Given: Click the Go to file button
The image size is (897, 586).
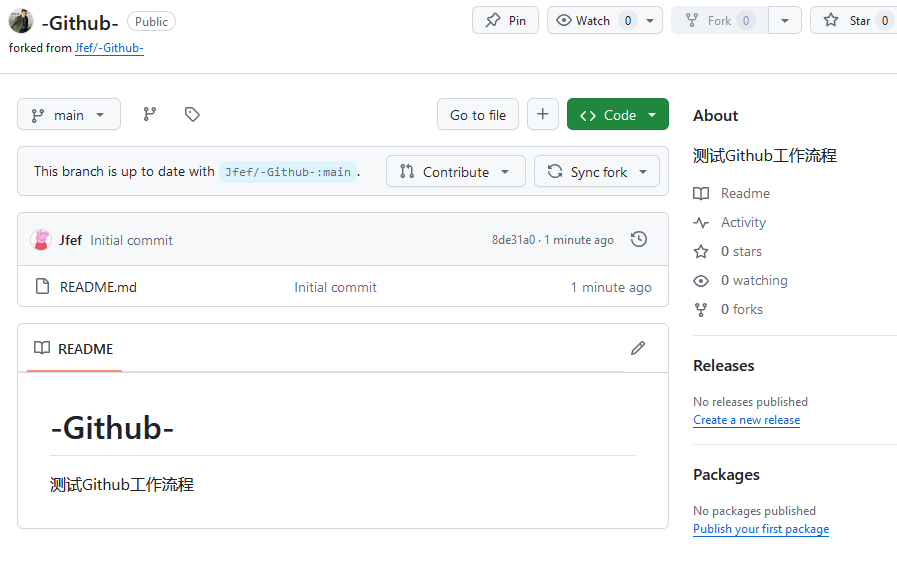Looking at the screenshot, I should click(478, 114).
